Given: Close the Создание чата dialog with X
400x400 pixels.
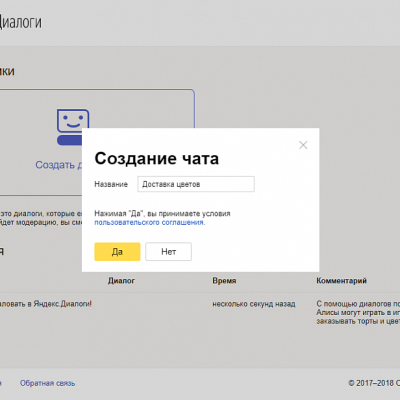Looking at the screenshot, I should 303,145.
